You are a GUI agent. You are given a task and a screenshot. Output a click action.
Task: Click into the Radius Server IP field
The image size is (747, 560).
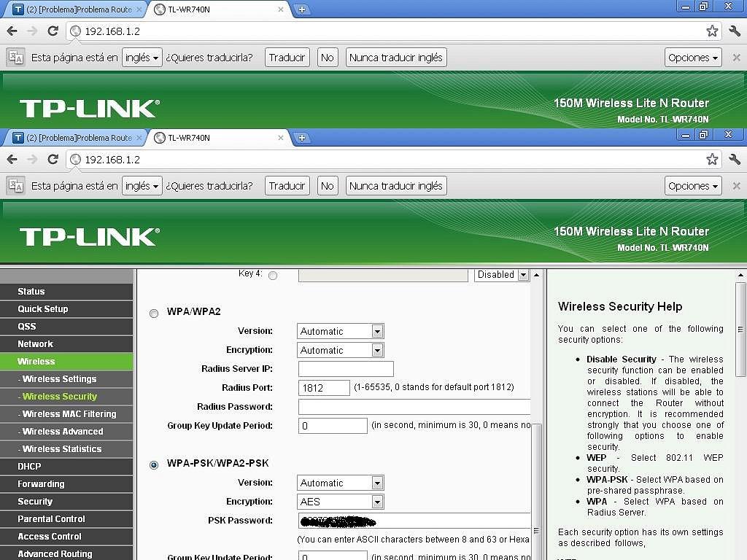(346, 369)
